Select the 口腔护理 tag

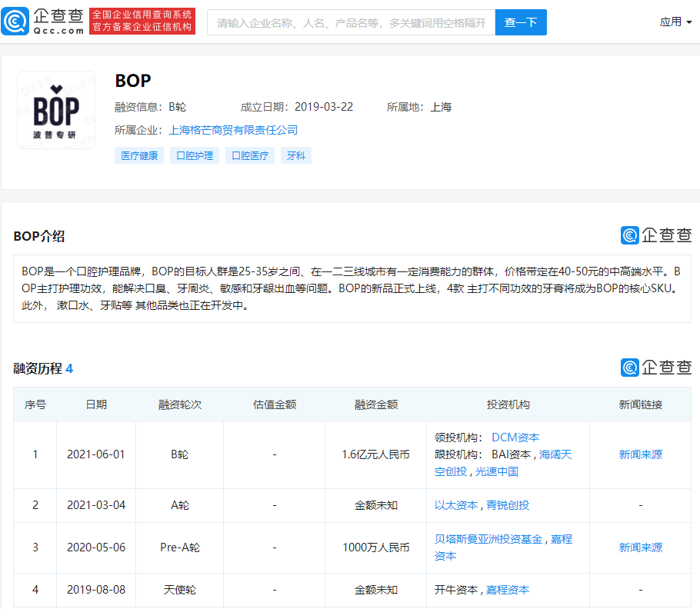pos(195,155)
